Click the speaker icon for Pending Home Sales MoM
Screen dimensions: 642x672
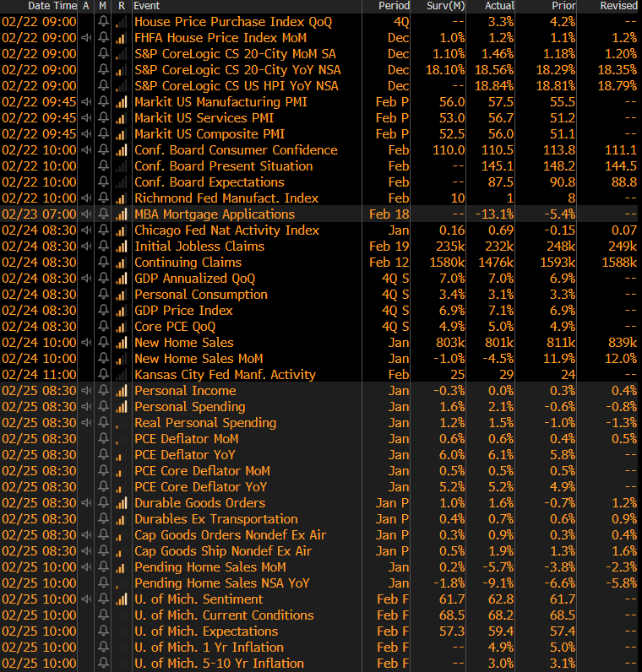click(86, 567)
